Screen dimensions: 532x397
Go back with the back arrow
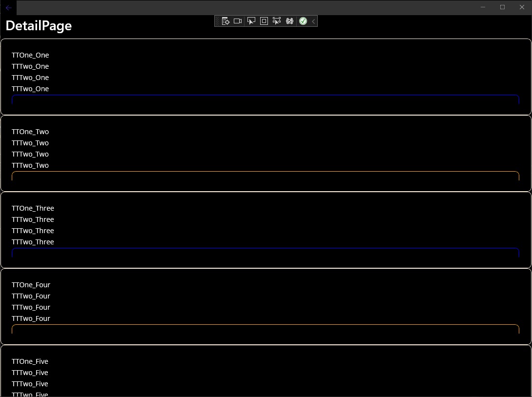[8, 7]
